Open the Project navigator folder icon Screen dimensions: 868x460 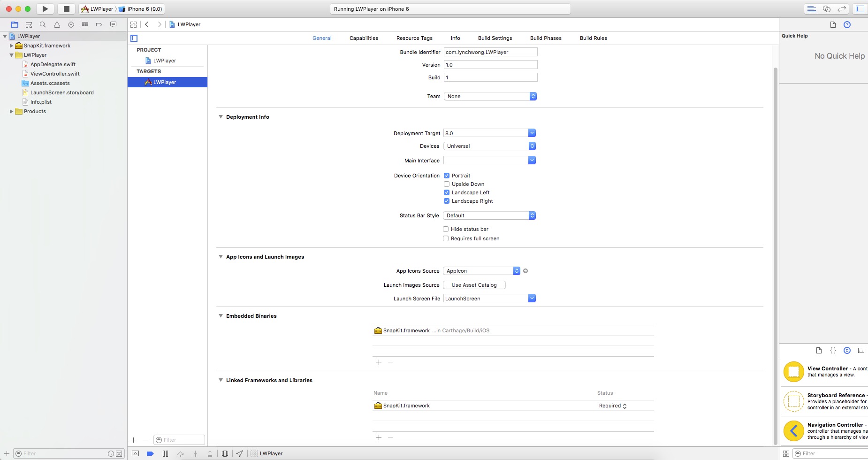click(x=15, y=24)
